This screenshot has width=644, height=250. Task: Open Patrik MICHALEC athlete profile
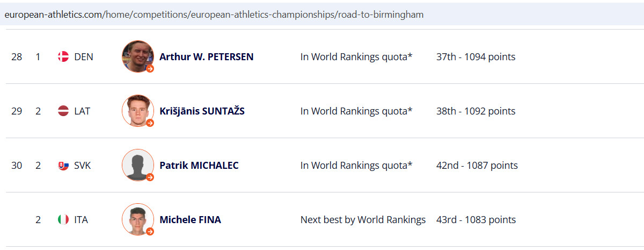coord(199,166)
